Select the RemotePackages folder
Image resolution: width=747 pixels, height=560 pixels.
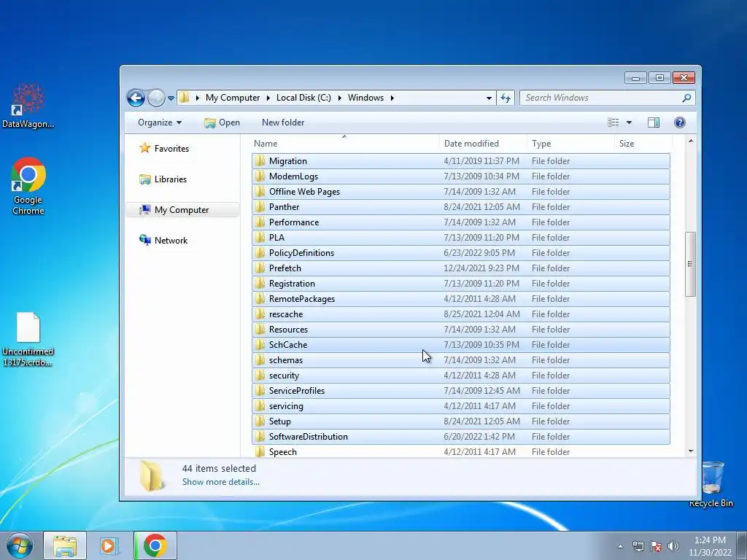(461, 298)
